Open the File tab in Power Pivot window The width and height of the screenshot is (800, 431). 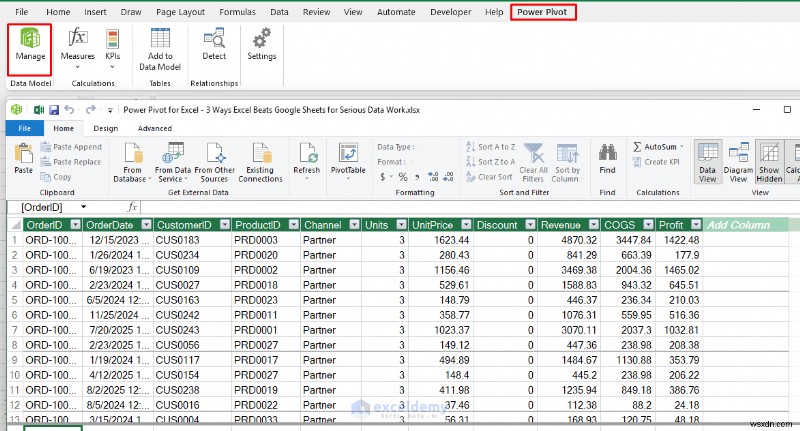[x=24, y=129]
